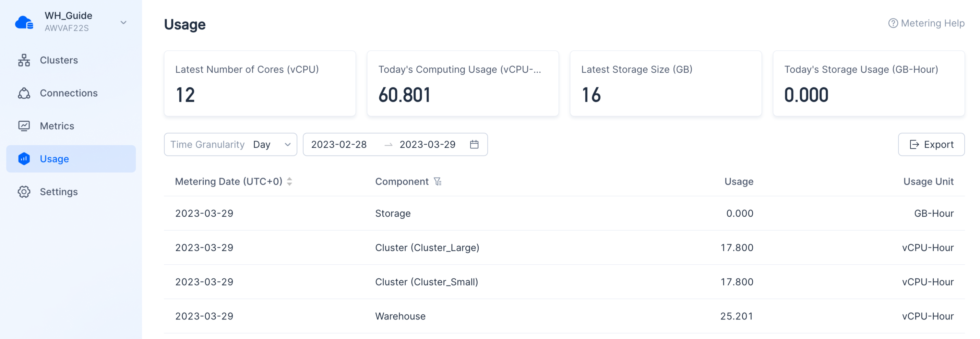Sort by Metering Date arrows
Screen dimensions: 980x339
[289, 181]
